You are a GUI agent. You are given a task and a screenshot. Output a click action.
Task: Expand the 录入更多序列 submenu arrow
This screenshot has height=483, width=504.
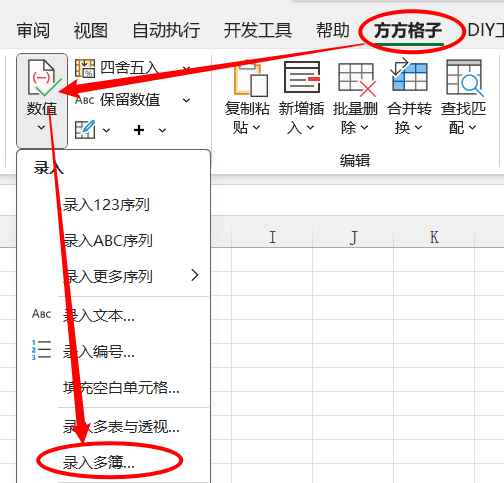pos(195,275)
